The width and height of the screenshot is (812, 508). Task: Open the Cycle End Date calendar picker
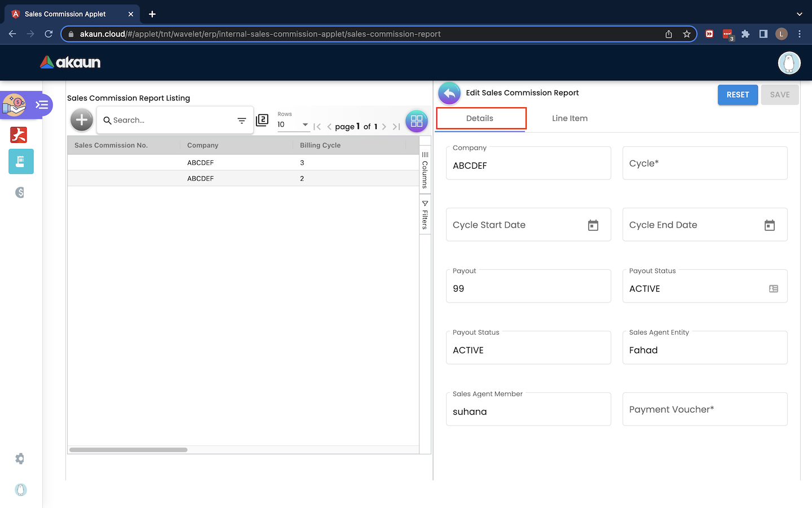point(769,225)
